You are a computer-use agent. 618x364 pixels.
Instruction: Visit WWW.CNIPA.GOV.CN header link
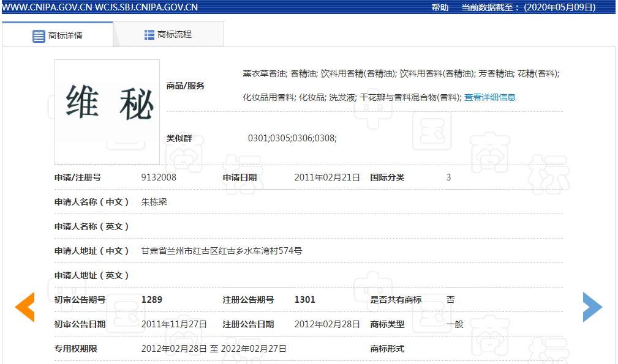pos(47,7)
